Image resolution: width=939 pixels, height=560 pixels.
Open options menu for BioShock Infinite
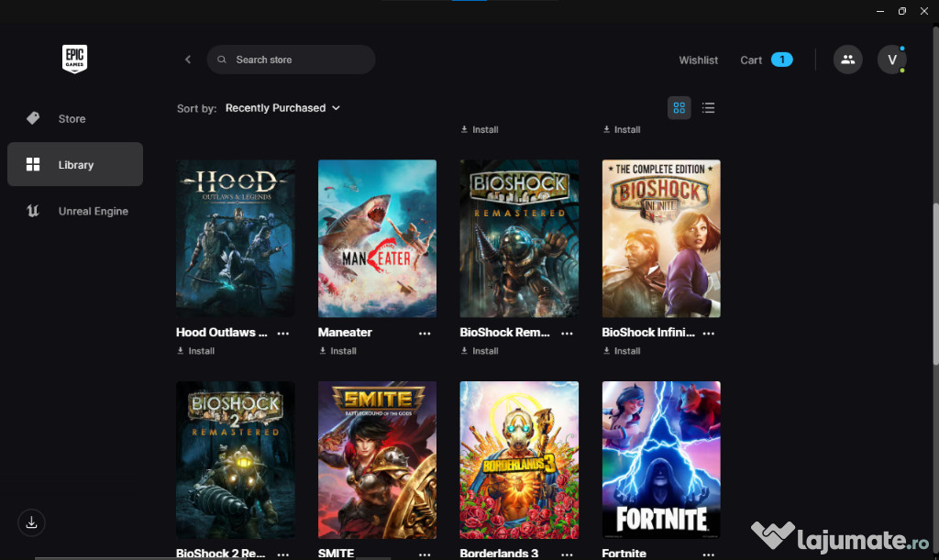click(709, 334)
